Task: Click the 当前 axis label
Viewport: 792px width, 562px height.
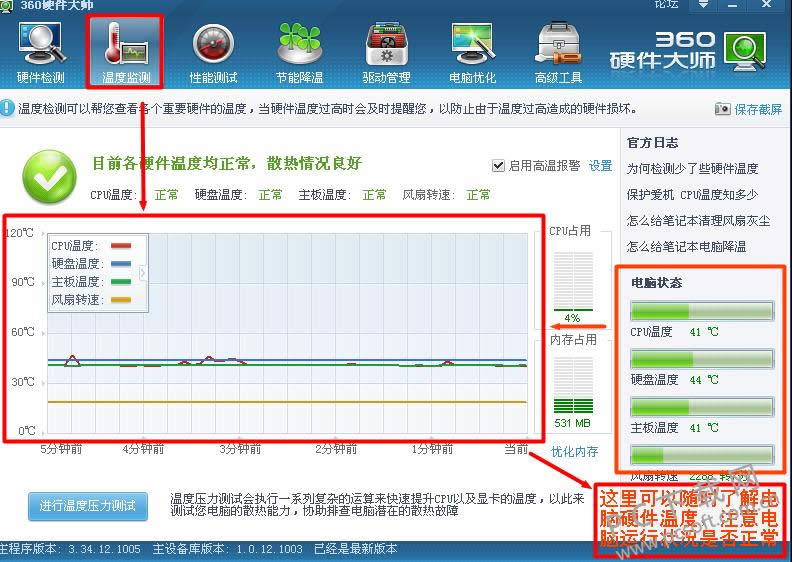Action: point(516,449)
